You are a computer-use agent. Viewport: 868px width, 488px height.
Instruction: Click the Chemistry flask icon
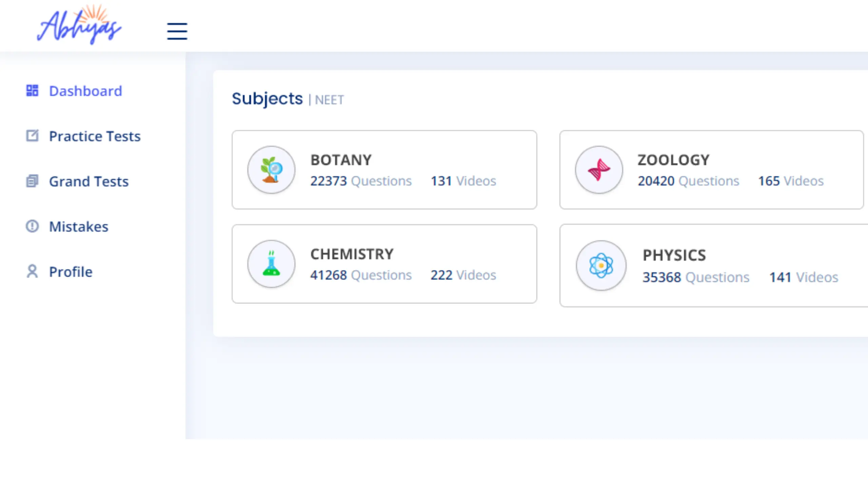pos(271,264)
